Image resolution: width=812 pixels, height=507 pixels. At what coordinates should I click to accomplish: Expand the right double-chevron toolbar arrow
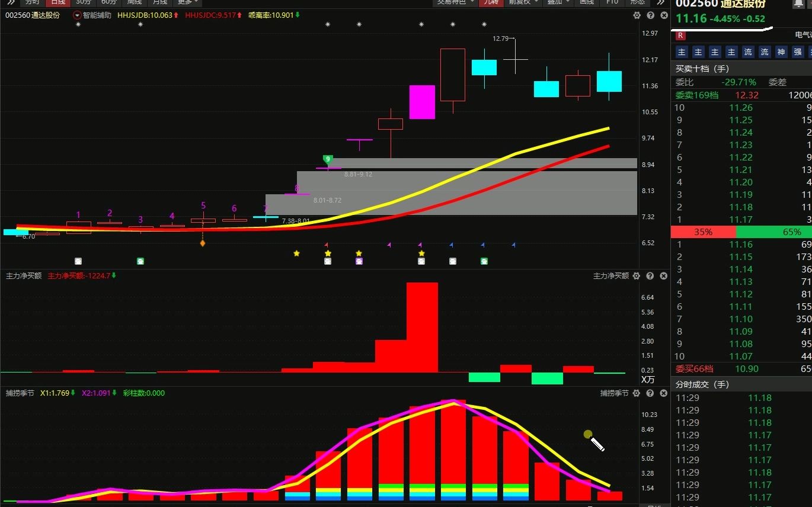point(661,2)
